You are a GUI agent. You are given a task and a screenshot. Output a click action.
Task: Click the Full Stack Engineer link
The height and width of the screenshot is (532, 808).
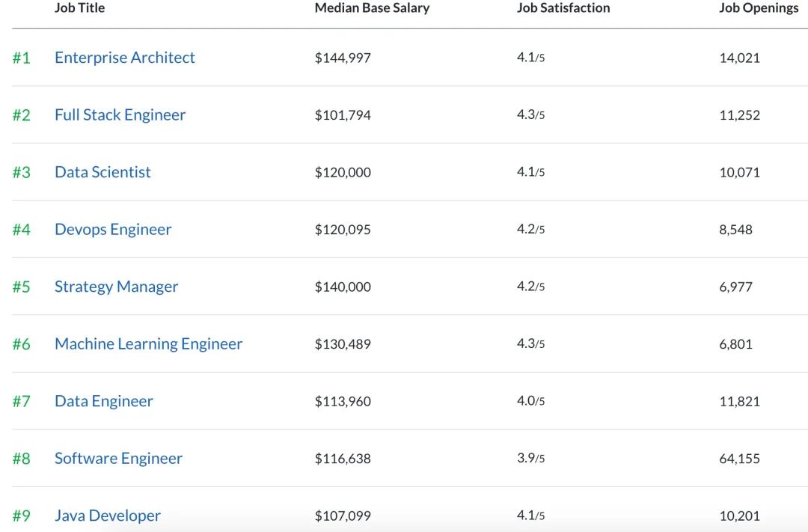pyautogui.click(x=120, y=115)
